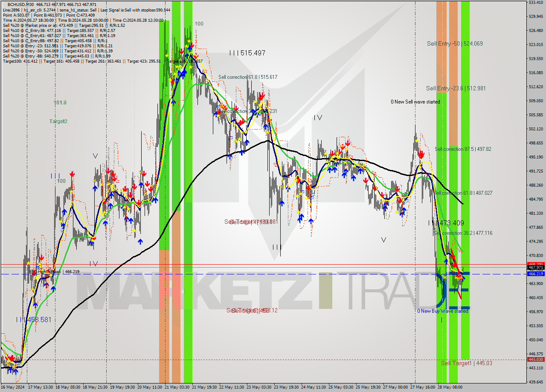Click the red 445.030 price tag
Screen dimensions: 546x392
point(536,360)
